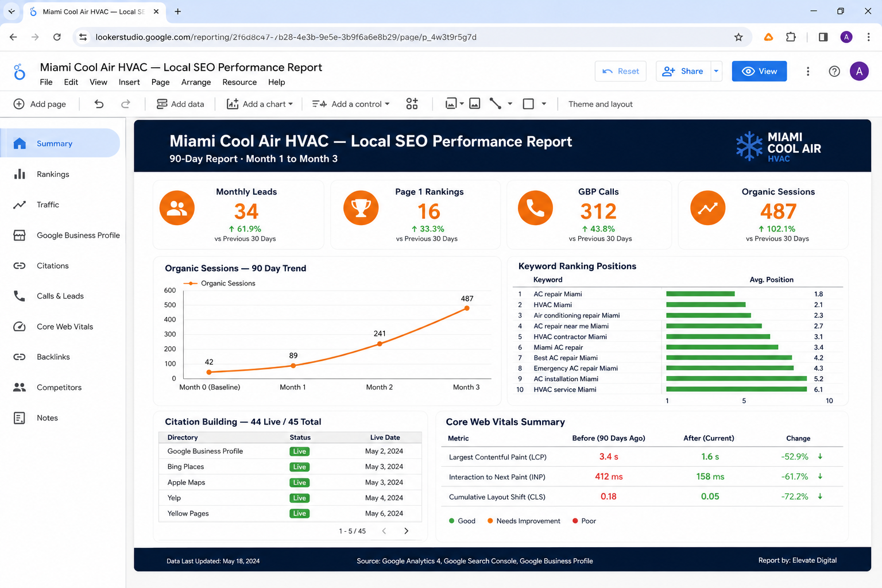Open community visualizations and components icon
This screenshot has width=882, height=588.
click(x=412, y=104)
